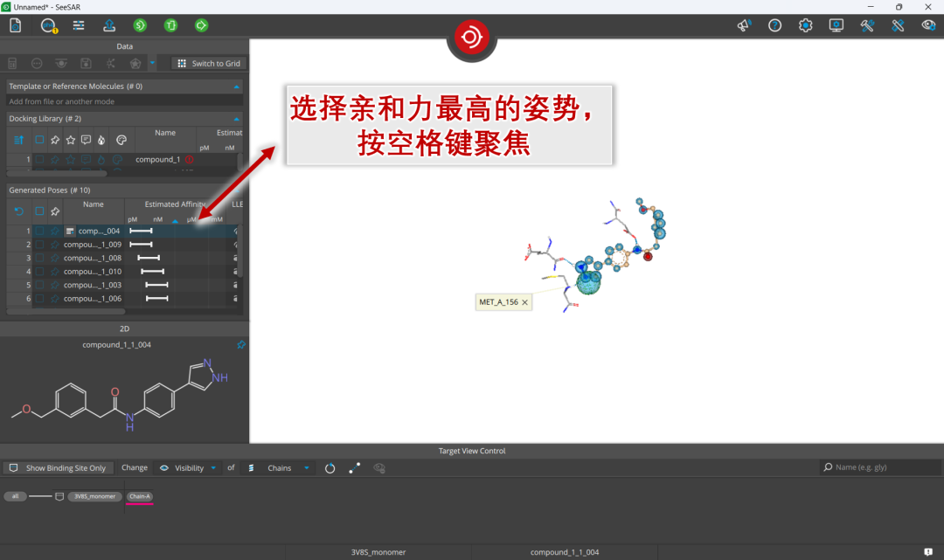This screenshot has height=560, width=944.
Task: Click the monitor display icon
Action: click(x=836, y=25)
